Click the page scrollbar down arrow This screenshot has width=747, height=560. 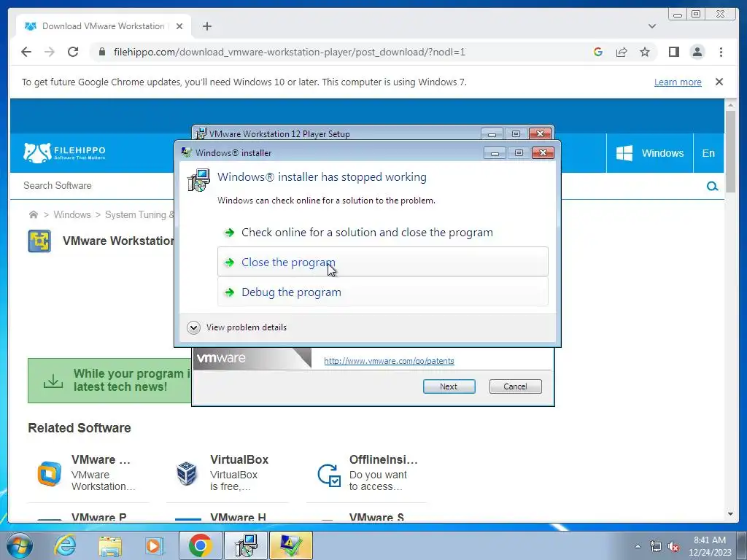pyautogui.click(x=730, y=514)
